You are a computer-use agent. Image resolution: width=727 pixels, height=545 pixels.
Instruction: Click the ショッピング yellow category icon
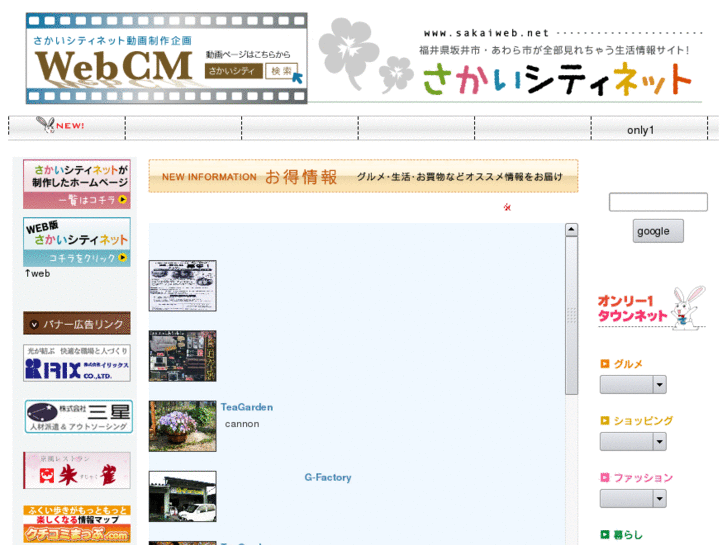coord(605,421)
